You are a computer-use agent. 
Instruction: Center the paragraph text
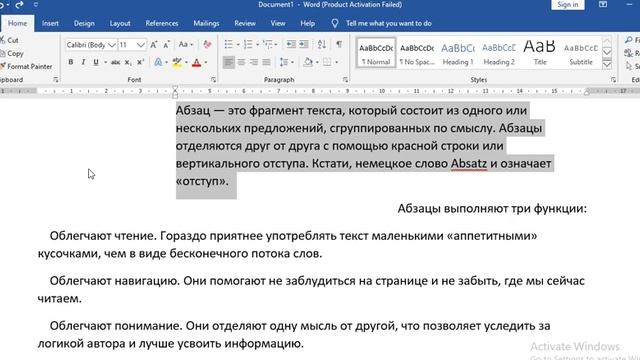click(x=241, y=62)
